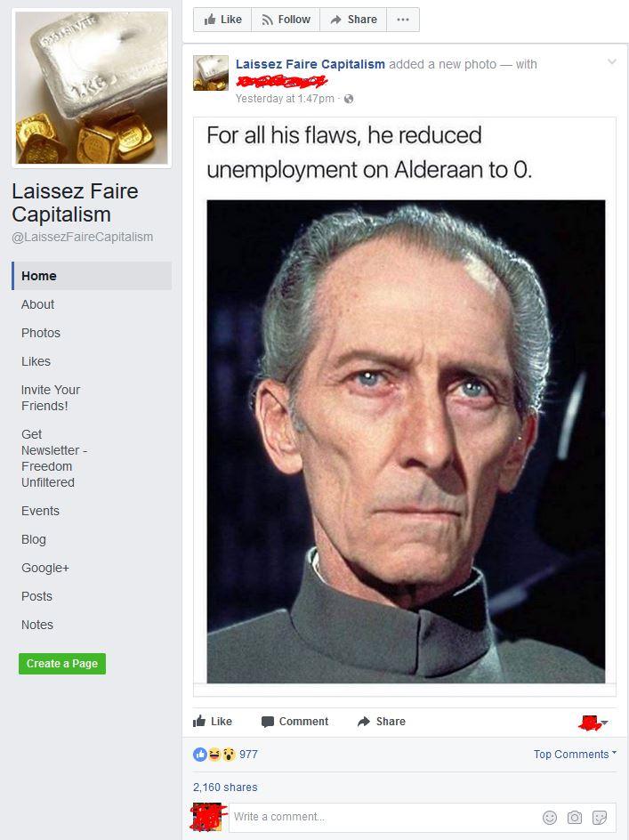Open the three-dots more options button
This screenshot has height=840, width=629.
coord(403,20)
